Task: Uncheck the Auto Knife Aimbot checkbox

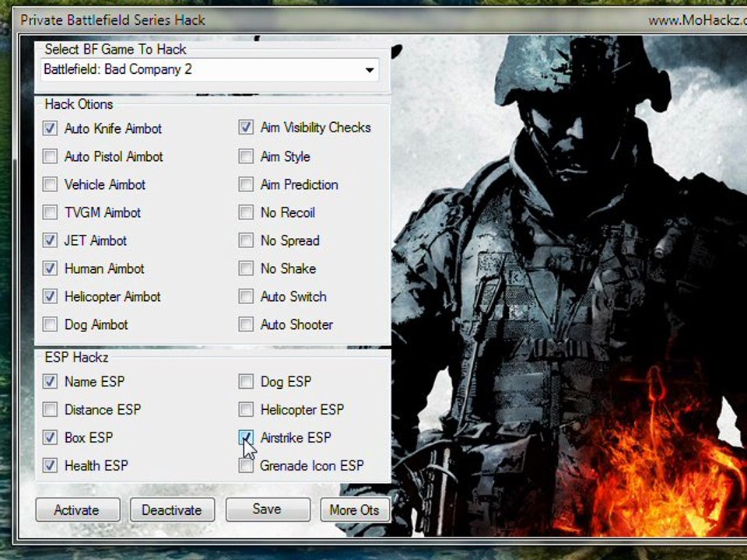Action: point(50,128)
